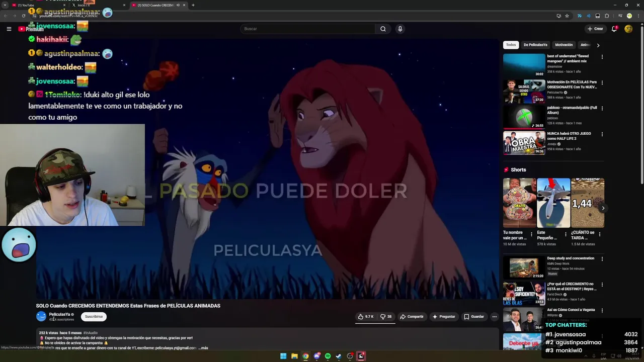Open the YouTube account avatar menu

pos(628,29)
